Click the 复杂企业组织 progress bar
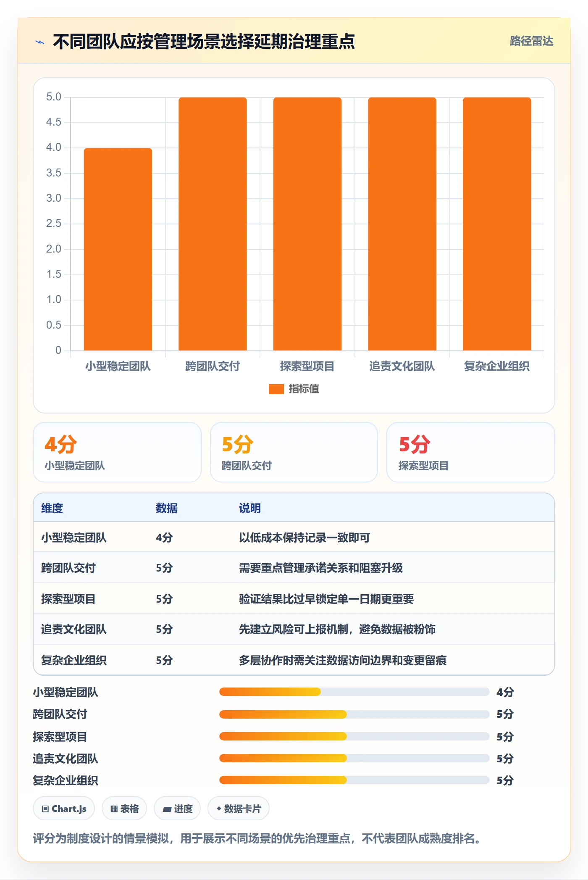The height and width of the screenshot is (880, 588). point(354,780)
